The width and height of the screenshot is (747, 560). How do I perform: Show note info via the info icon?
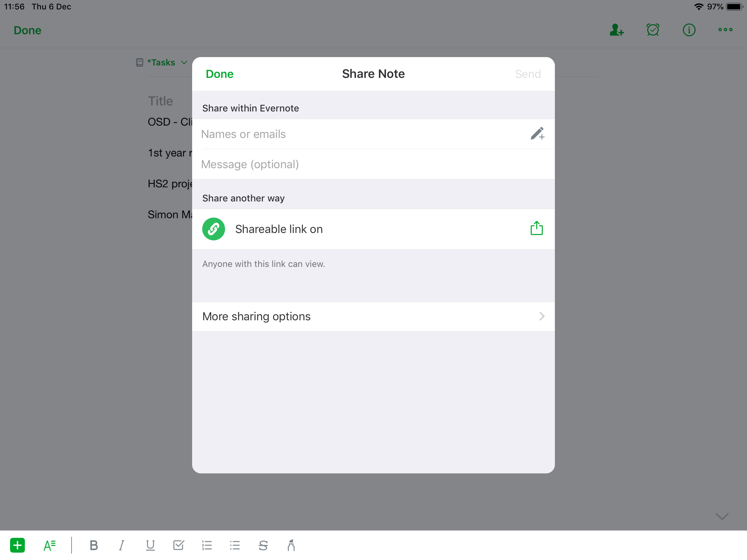pyautogui.click(x=689, y=30)
